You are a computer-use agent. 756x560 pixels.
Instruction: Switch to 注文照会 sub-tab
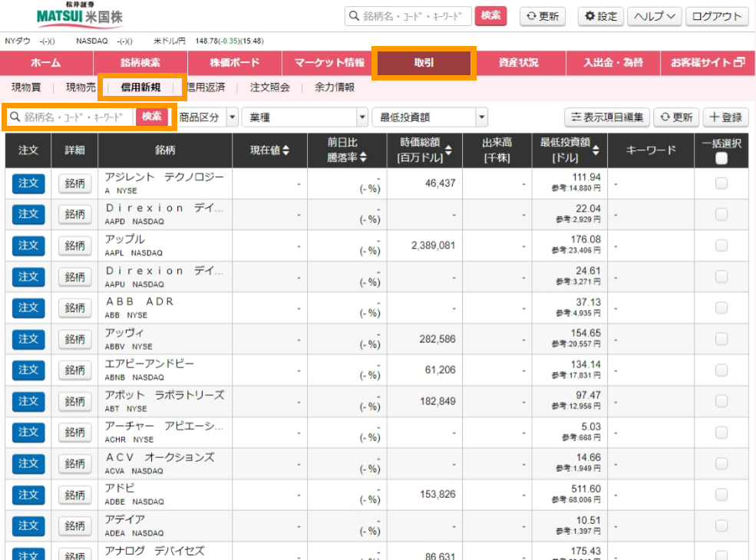(x=270, y=87)
